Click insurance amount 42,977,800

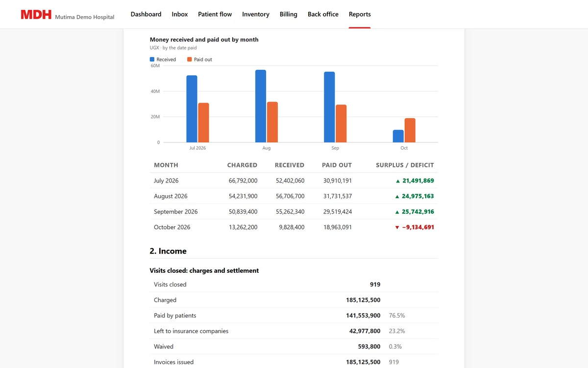(x=365, y=331)
